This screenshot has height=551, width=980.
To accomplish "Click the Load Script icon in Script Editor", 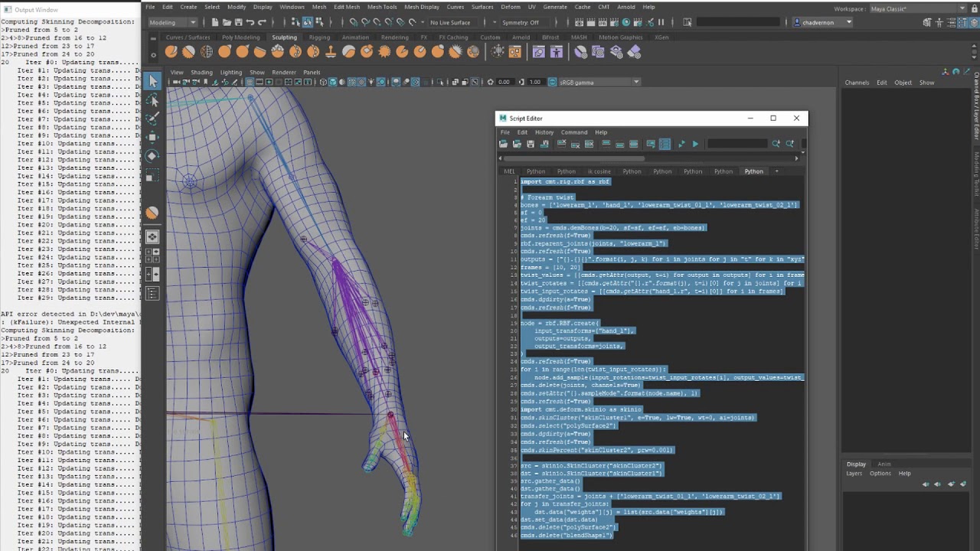I will pos(503,144).
